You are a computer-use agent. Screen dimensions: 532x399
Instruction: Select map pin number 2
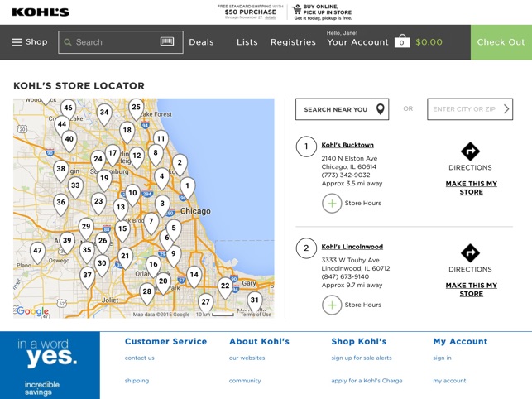coord(180,165)
